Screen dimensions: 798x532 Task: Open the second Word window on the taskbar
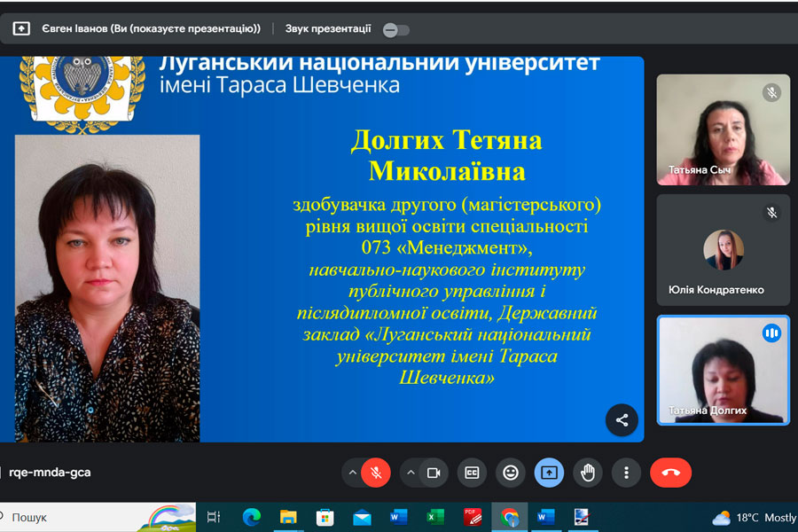pos(546,517)
